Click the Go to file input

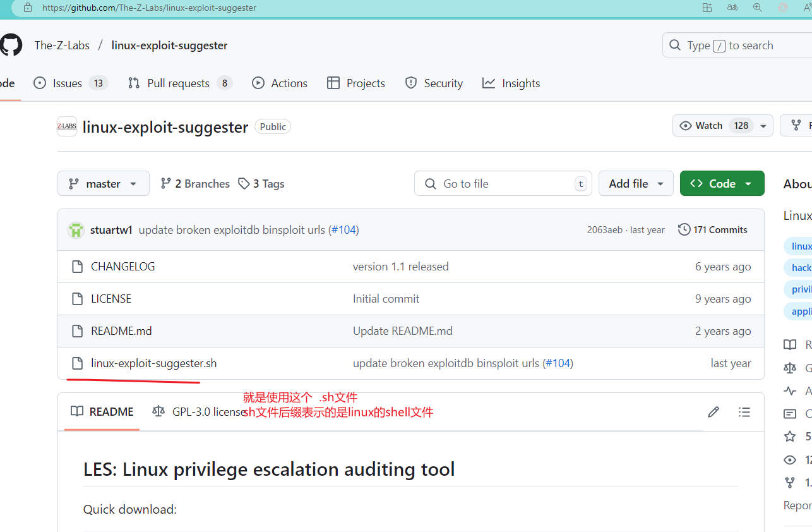503,183
